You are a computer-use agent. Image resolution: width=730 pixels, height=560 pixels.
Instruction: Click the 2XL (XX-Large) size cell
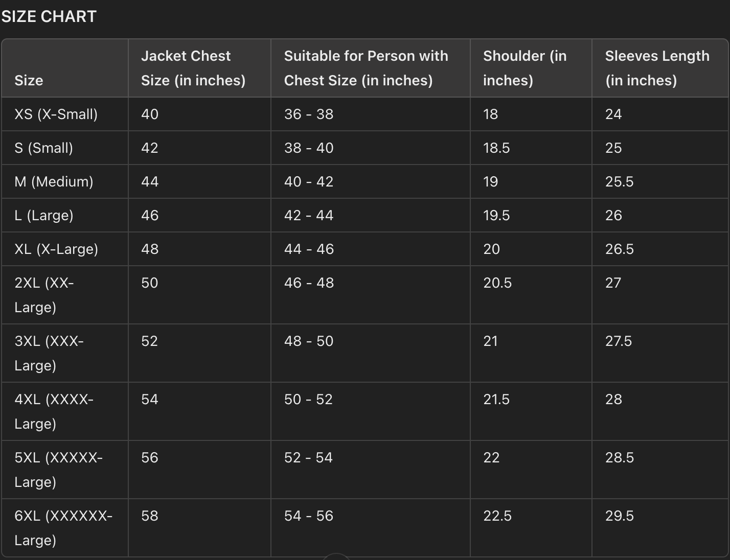tap(44, 295)
